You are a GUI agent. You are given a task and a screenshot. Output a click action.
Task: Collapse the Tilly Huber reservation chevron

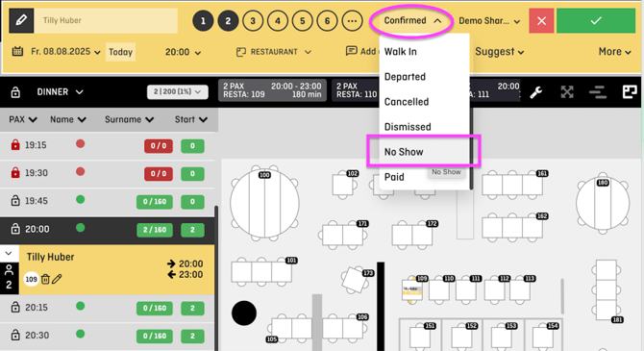coord(9,254)
